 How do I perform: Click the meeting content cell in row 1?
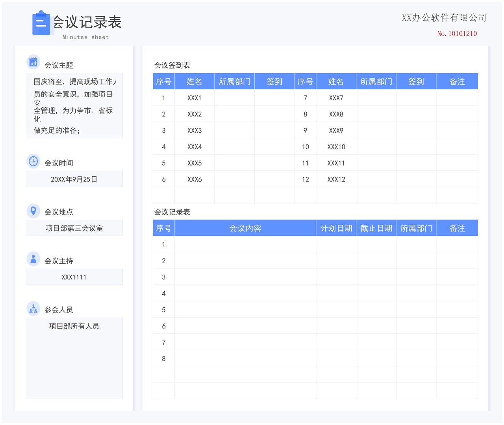click(245, 244)
